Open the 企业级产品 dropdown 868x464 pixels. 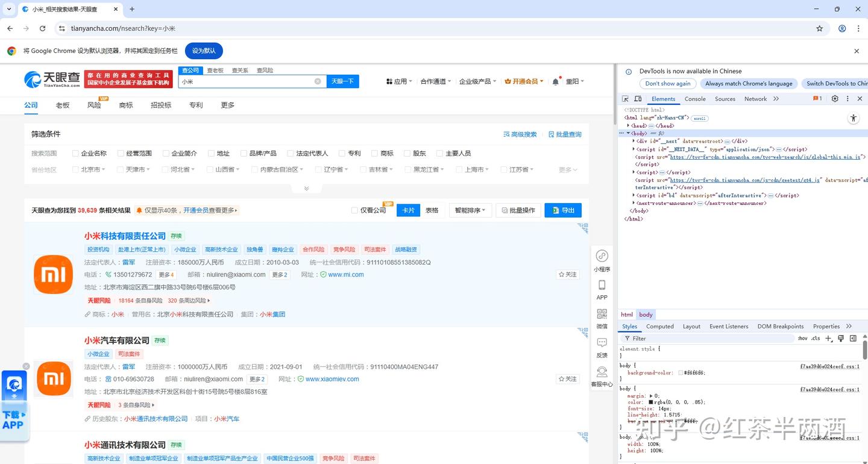pos(477,81)
